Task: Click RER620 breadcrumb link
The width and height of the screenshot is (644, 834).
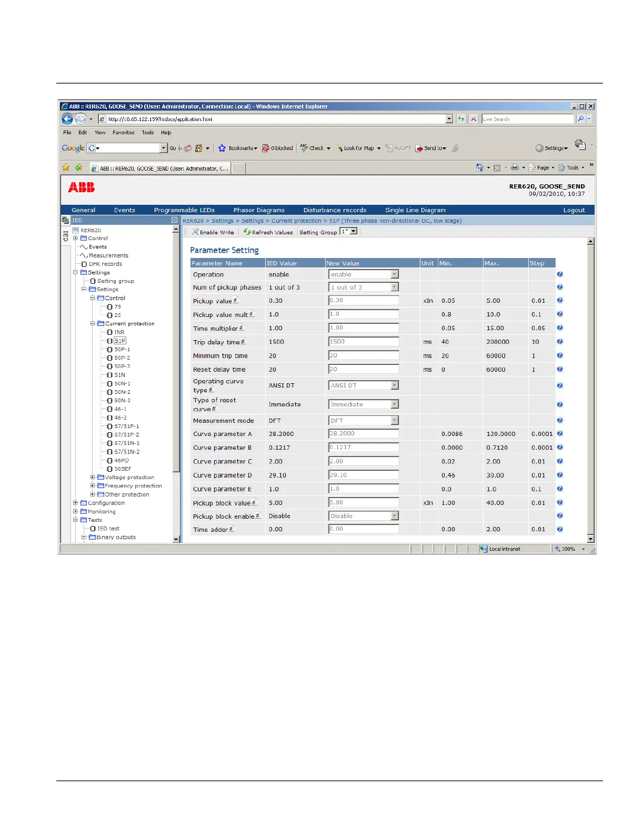Action: pyautogui.click(x=193, y=221)
